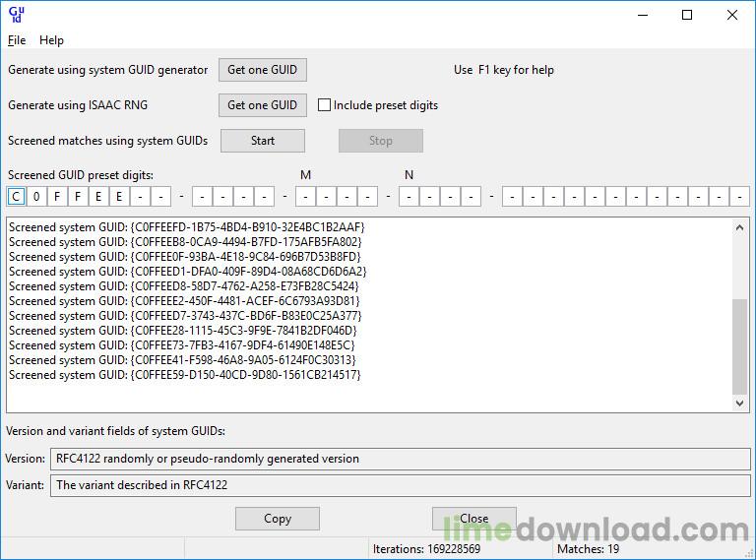The height and width of the screenshot is (560, 756).
Task: Click the GUID app icon in title bar
Action: [x=17, y=15]
